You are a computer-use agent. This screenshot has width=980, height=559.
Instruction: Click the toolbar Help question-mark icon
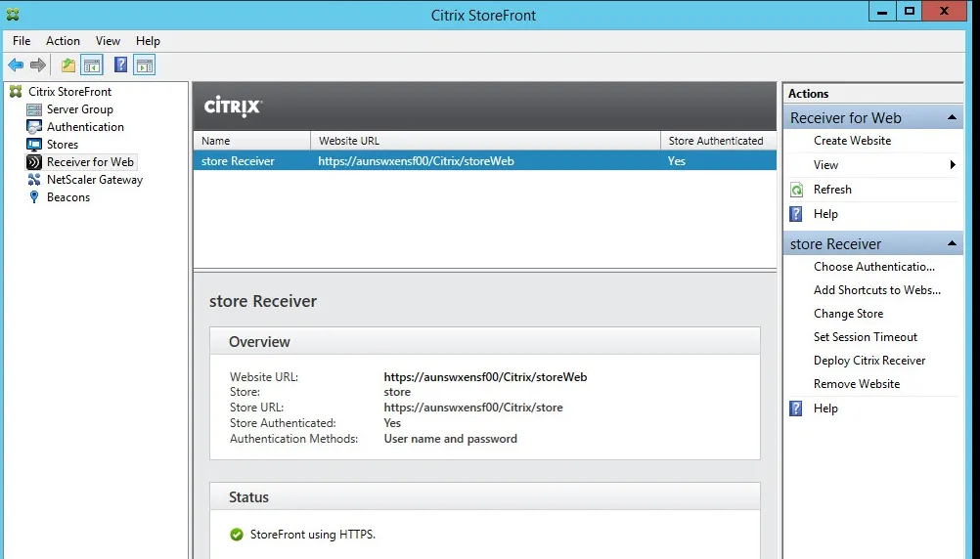pyautogui.click(x=120, y=64)
